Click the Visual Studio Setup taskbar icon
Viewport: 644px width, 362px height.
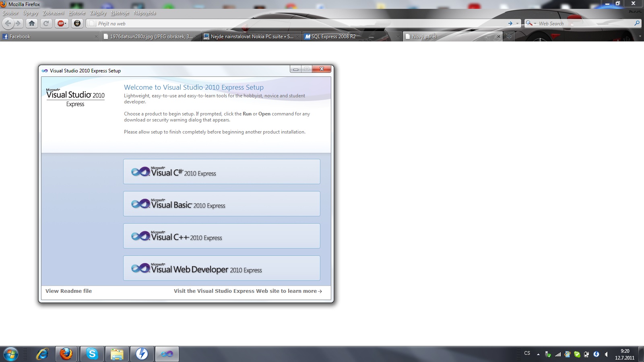[x=167, y=354]
